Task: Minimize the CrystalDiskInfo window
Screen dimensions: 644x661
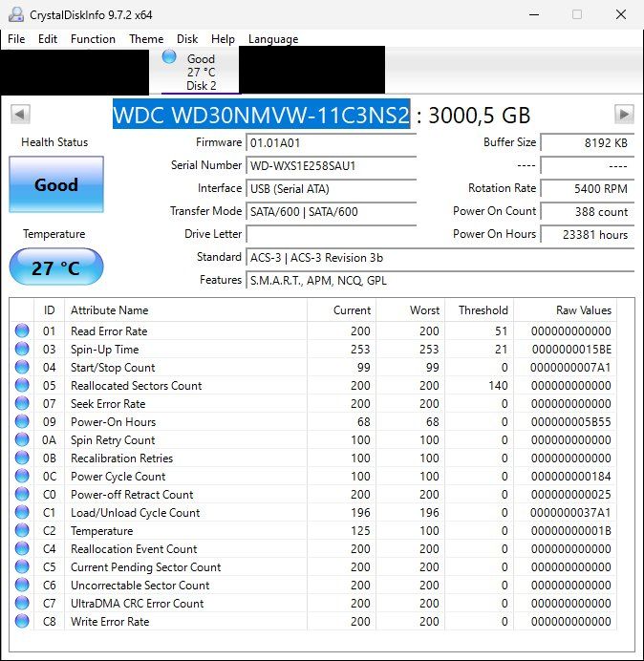Action: (x=534, y=14)
